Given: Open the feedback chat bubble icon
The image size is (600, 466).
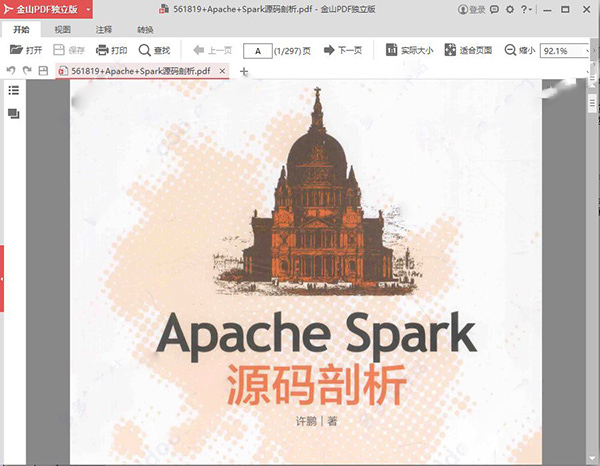Looking at the screenshot, I should (x=494, y=9).
